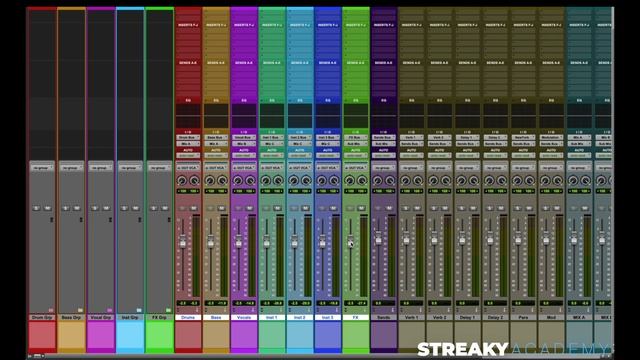The image size is (640, 360).
Task: Click the red color strip below Drum Grp
Action: [x=42, y=336]
